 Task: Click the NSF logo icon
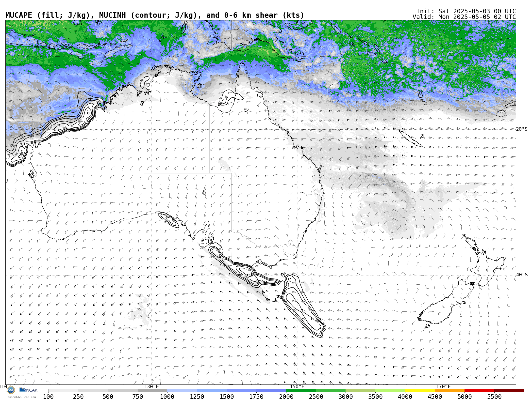[x=11, y=390]
